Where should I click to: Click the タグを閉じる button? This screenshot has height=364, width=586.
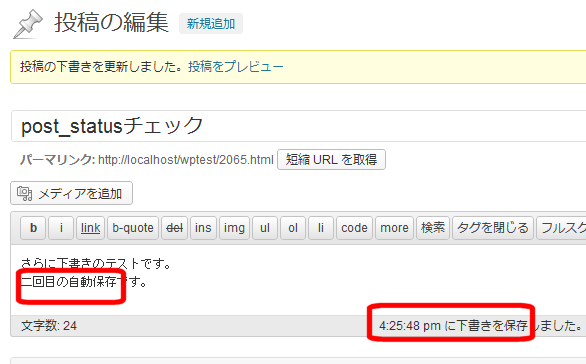(493, 228)
